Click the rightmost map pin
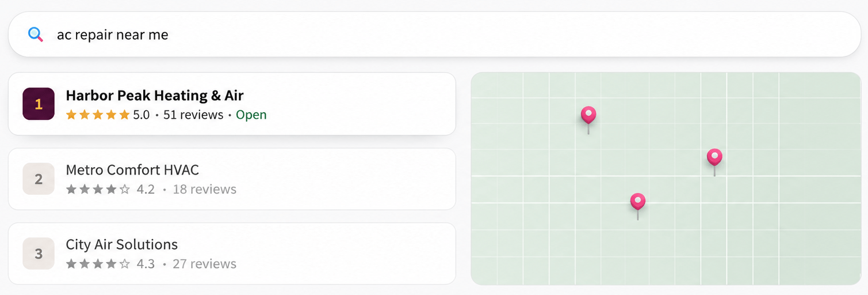 pyautogui.click(x=714, y=157)
